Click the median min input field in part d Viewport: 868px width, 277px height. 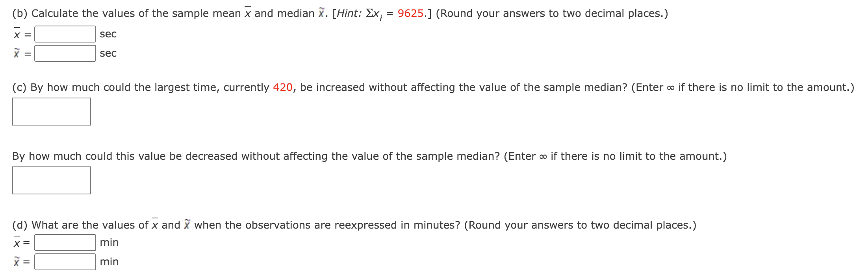point(64,261)
